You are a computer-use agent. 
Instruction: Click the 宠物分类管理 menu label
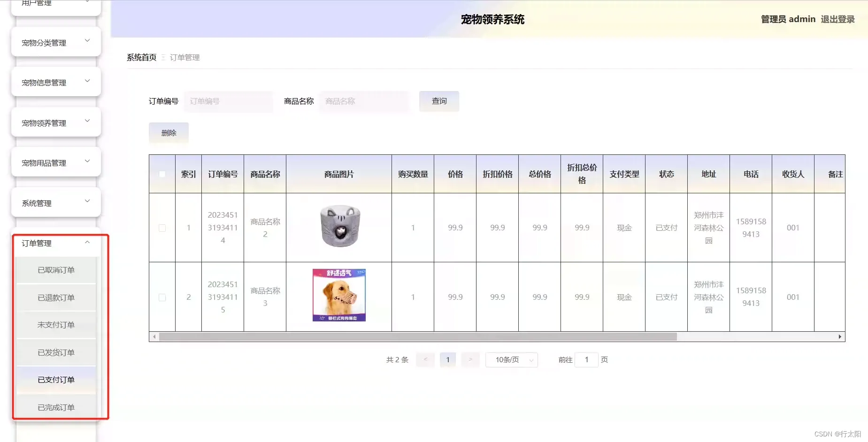coord(44,43)
